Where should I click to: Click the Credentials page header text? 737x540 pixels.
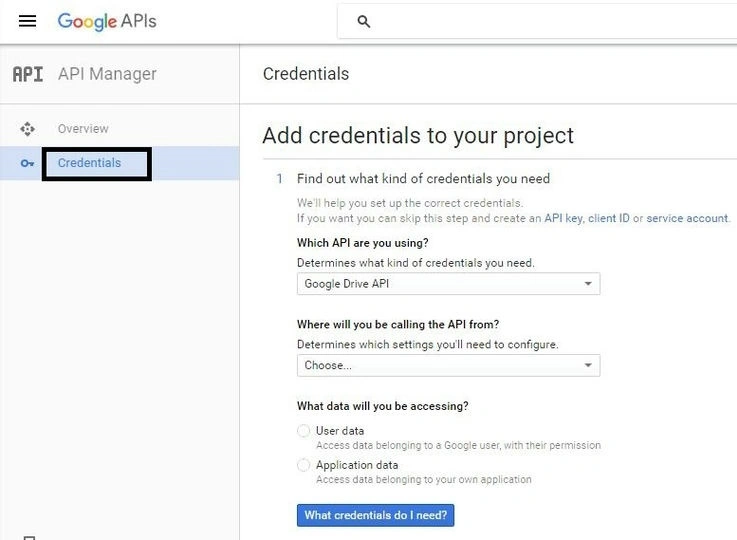306,74
